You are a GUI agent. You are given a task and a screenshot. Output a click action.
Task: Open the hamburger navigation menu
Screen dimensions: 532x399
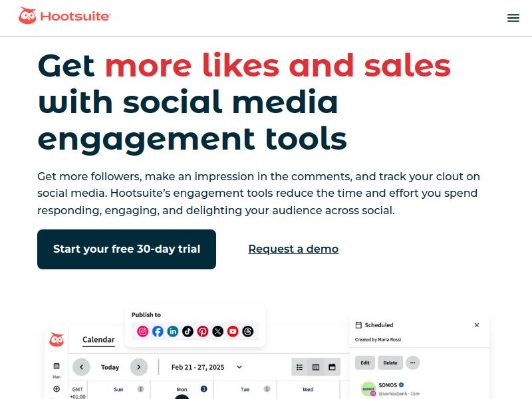click(513, 18)
